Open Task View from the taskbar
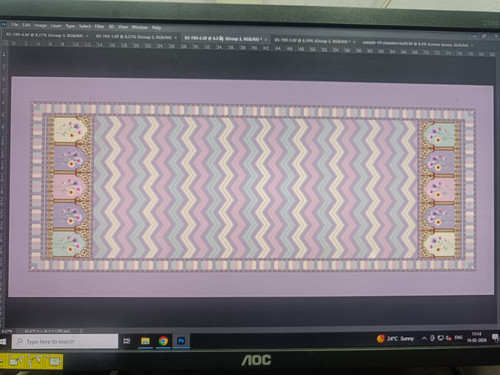Screen dimensions: 500x375 pyautogui.click(x=127, y=341)
